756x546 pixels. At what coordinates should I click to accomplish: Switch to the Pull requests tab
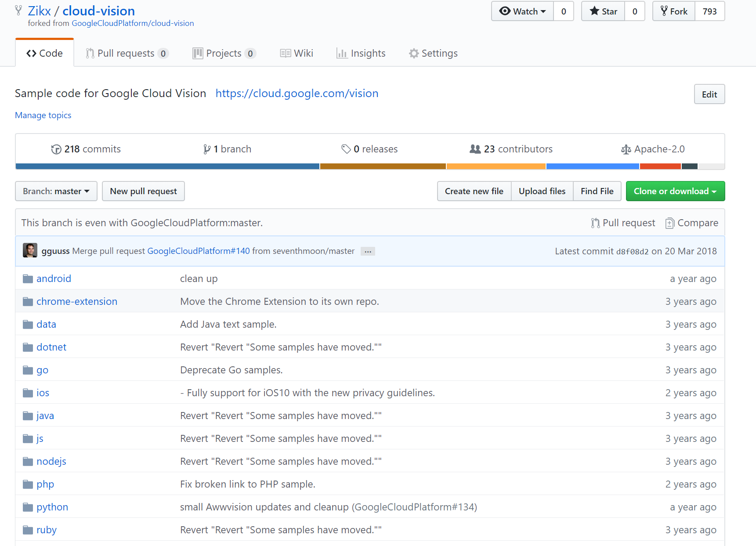click(127, 53)
